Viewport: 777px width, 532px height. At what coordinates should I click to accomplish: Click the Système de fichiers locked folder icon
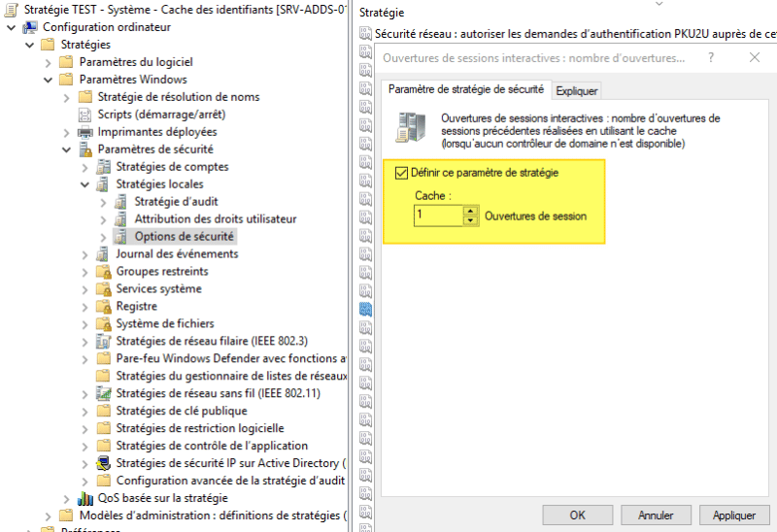[104, 324]
